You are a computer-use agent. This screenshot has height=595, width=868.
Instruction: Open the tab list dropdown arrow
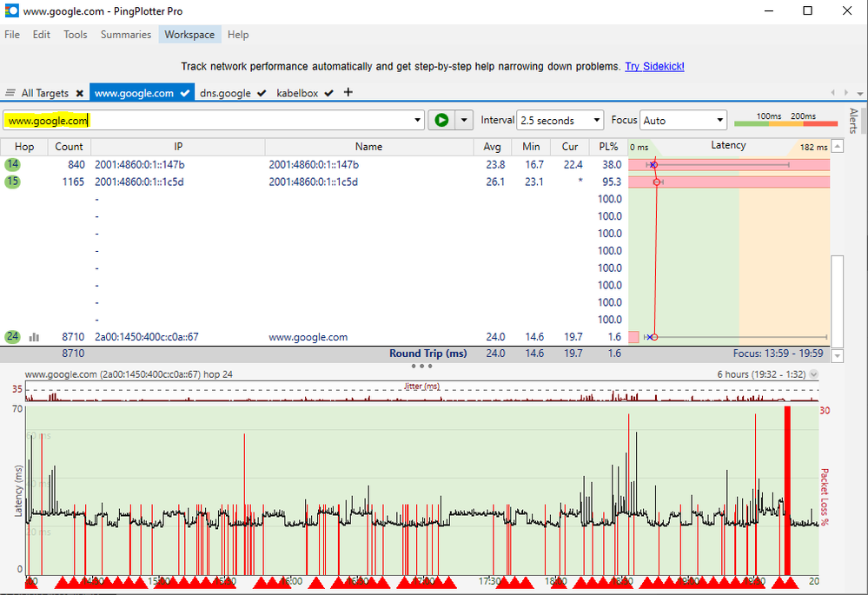(859, 93)
